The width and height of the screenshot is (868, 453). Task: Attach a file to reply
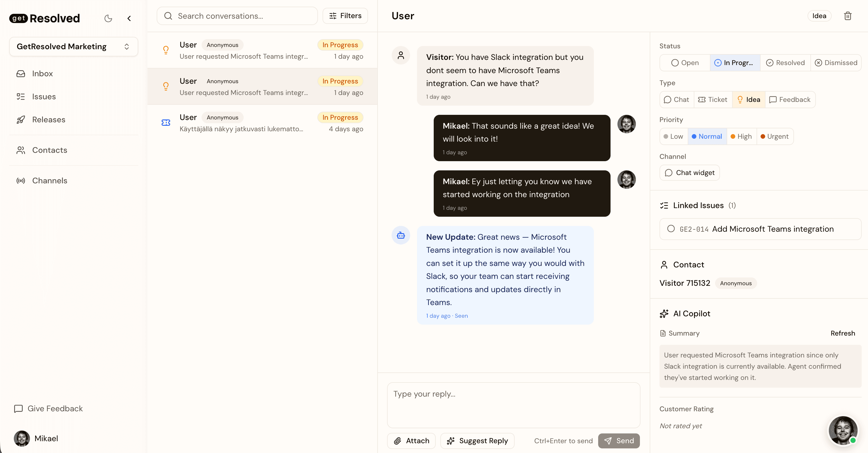pos(411,441)
